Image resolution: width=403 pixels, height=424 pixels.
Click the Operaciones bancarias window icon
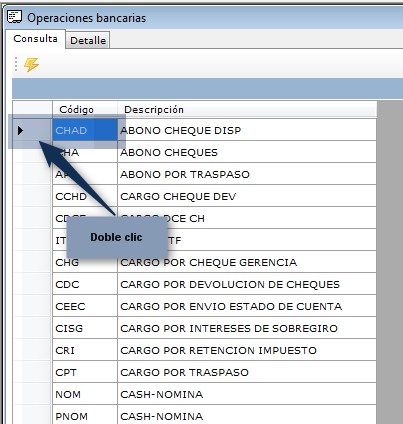[x=14, y=17]
